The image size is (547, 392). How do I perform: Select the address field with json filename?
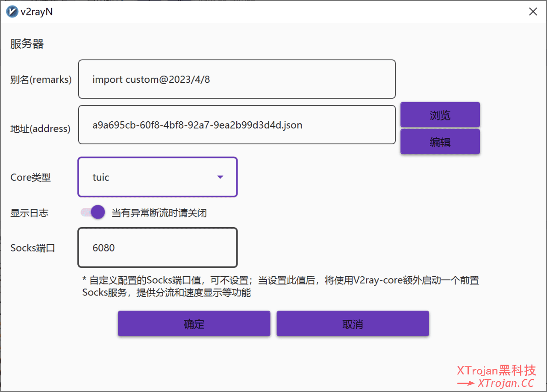coord(236,125)
